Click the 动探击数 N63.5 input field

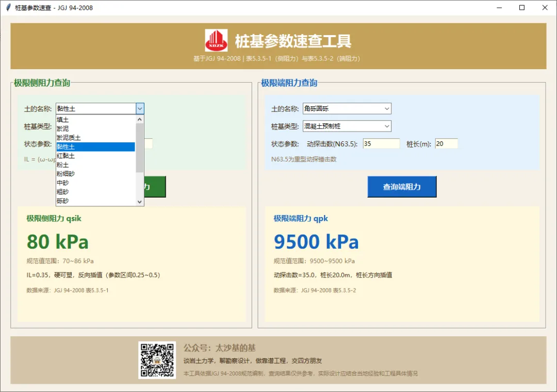(x=381, y=143)
